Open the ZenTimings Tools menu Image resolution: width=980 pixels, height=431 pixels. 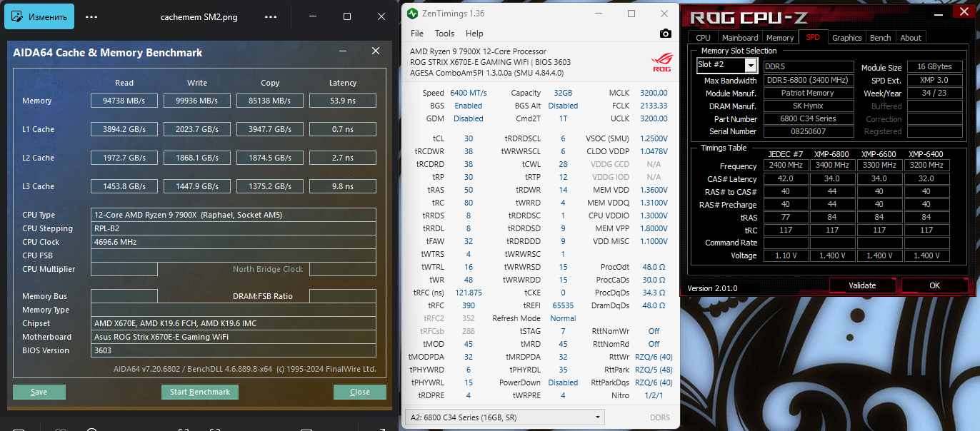tap(444, 34)
